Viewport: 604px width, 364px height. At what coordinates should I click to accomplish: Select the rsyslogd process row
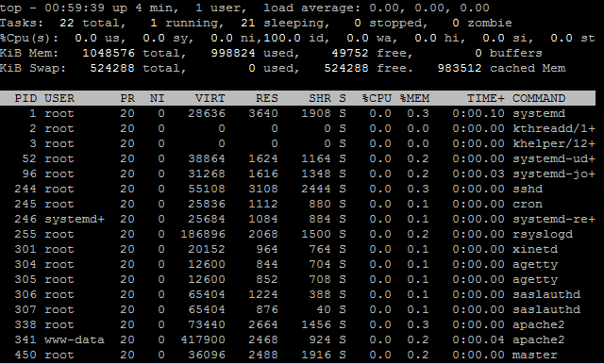(297, 234)
